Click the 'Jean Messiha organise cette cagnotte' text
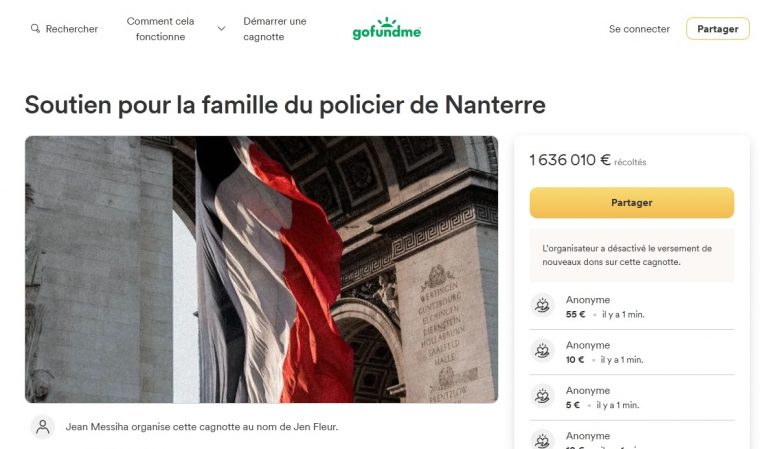768x449 pixels. point(202,427)
